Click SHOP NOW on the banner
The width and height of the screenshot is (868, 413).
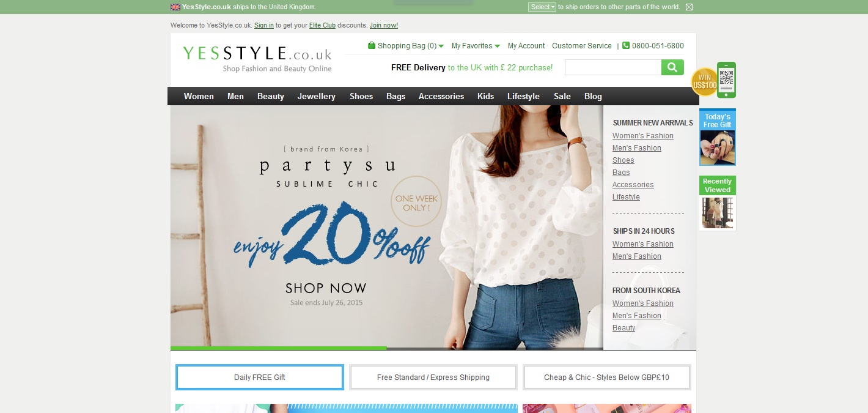point(326,288)
